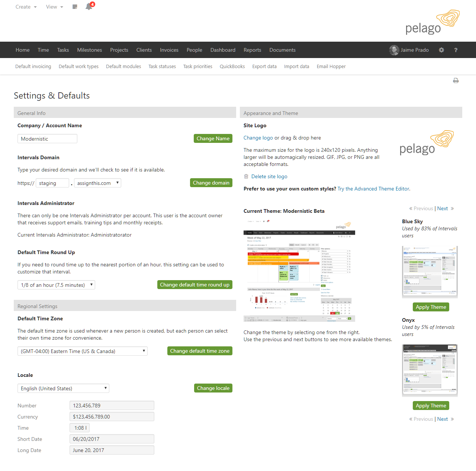Screen dimensions: 476x471
Task: Click the staging domain input field
Action: tap(52, 183)
